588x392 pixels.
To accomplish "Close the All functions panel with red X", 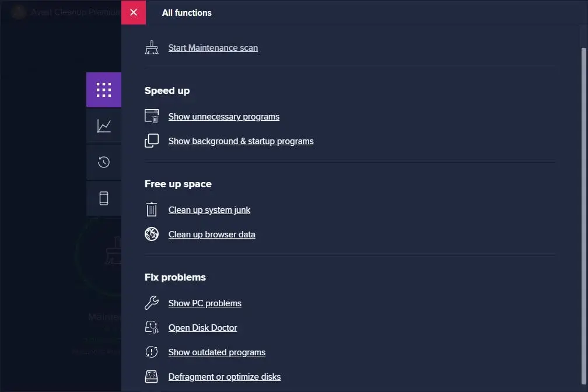I will point(134,12).
